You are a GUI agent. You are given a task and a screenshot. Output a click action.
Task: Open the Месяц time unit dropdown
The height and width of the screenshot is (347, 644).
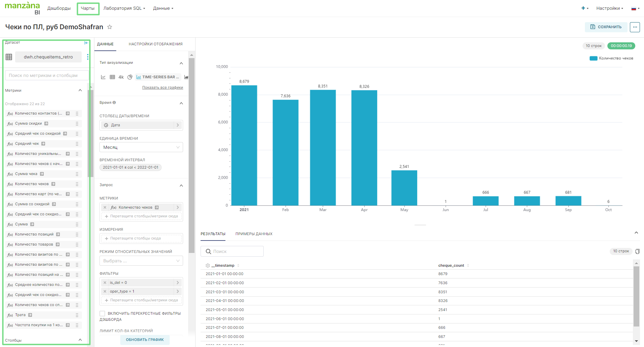pyautogui.click(x=141, y=147)
